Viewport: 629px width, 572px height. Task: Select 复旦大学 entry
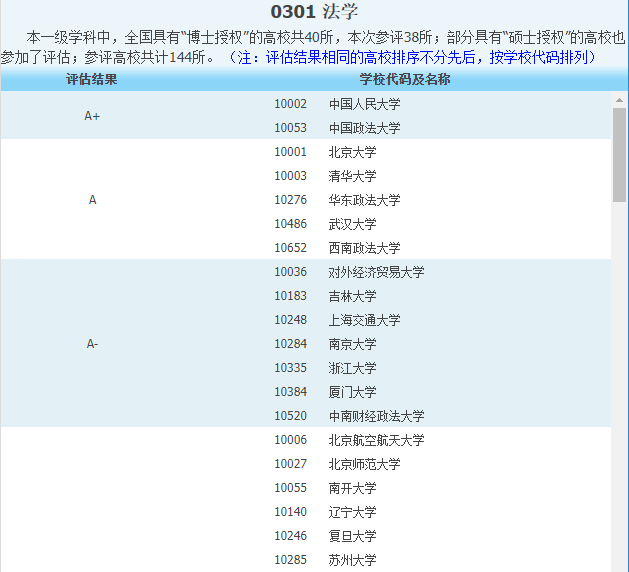tap(353, 536)
